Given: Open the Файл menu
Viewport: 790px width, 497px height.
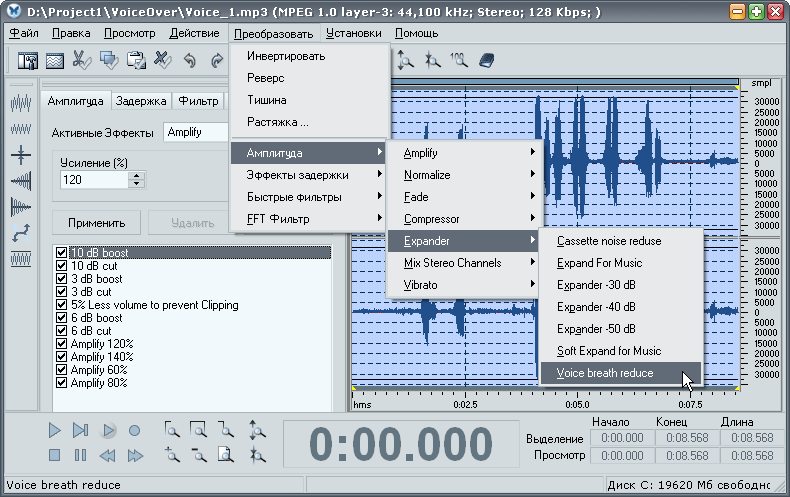Looking at the screenshot, I should click(24, 33).
